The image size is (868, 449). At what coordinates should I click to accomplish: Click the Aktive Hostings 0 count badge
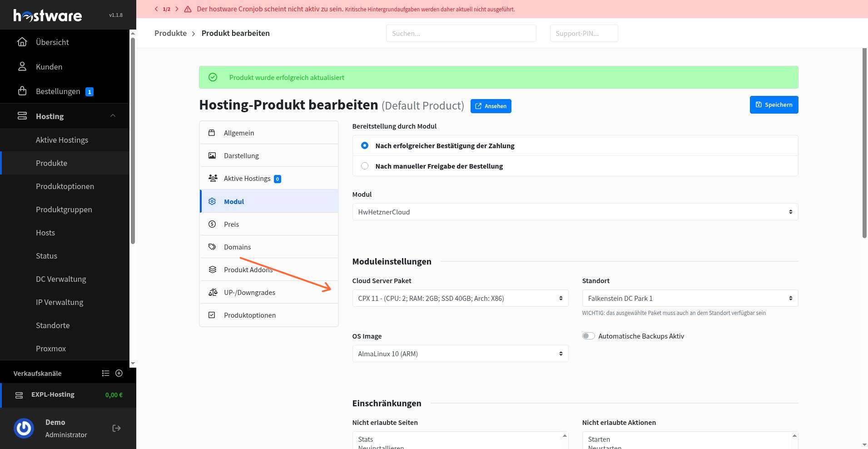[278, 179]
